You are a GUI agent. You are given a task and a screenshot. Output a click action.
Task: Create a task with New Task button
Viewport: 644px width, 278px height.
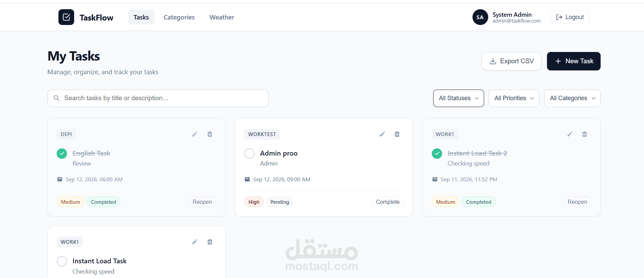(x=574, y=61)
